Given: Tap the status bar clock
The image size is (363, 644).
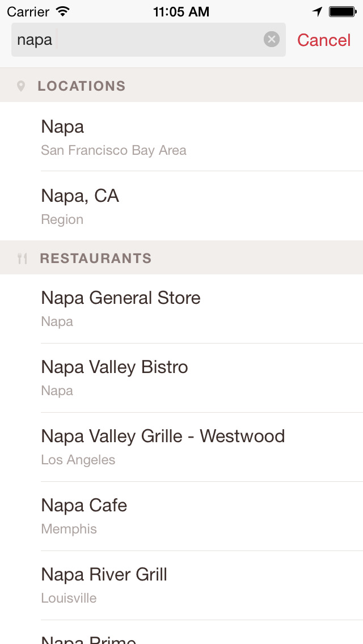Looking at the screenshot, I should pyautogui.click(x=181, y=11).
